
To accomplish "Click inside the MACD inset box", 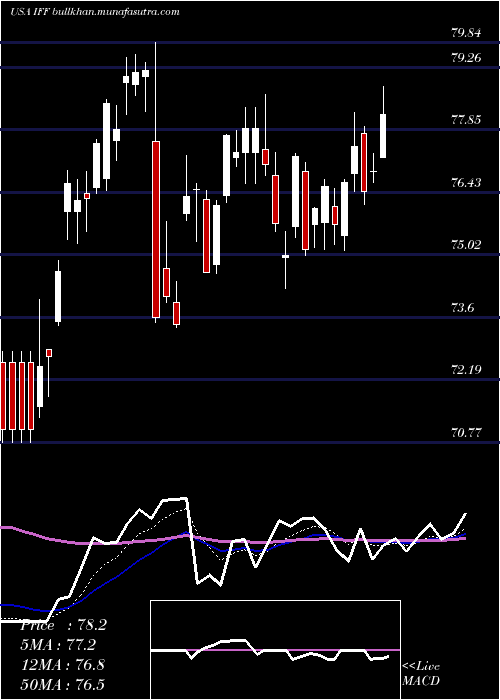I will [275, 650].
